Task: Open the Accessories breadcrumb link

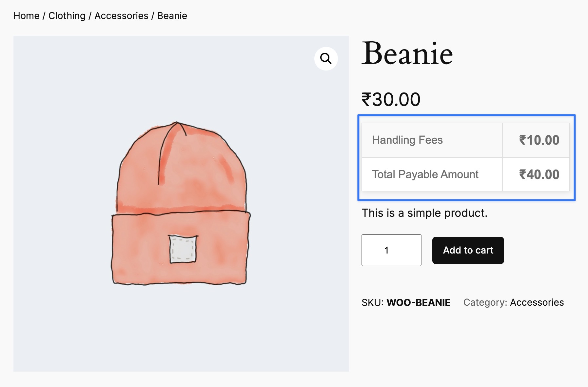Action: (121, 16)
